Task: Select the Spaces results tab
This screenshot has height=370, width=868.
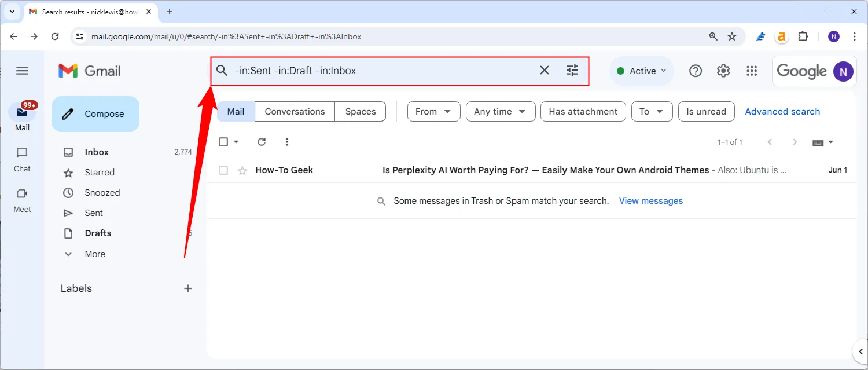Action: point(361,112)
